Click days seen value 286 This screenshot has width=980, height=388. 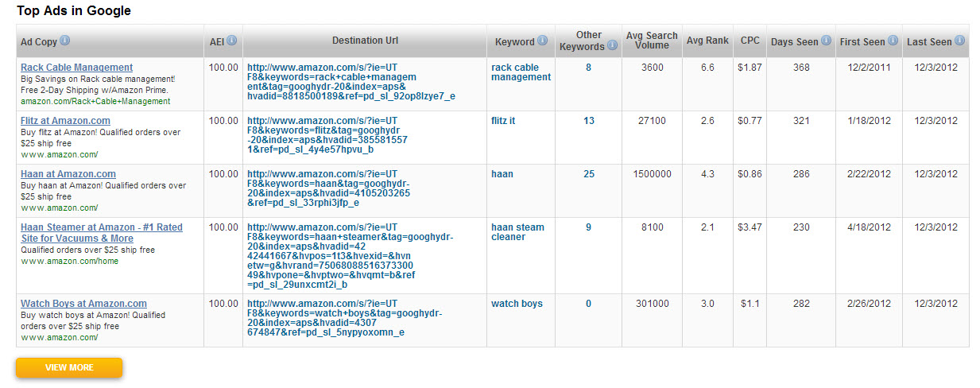[x=801, y=174]
